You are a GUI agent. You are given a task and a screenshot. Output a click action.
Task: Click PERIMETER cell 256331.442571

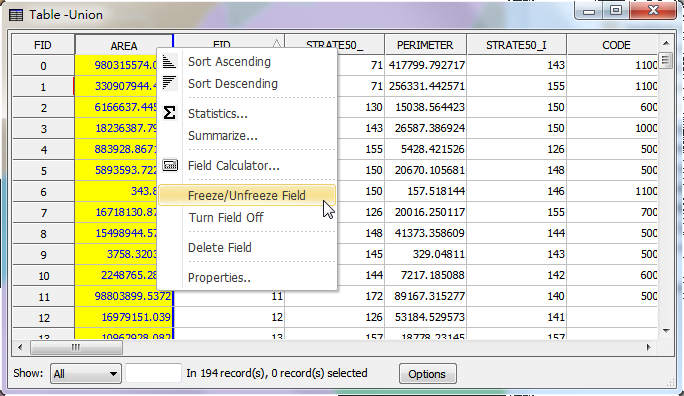pyautogui.click(x=426, y=86)
